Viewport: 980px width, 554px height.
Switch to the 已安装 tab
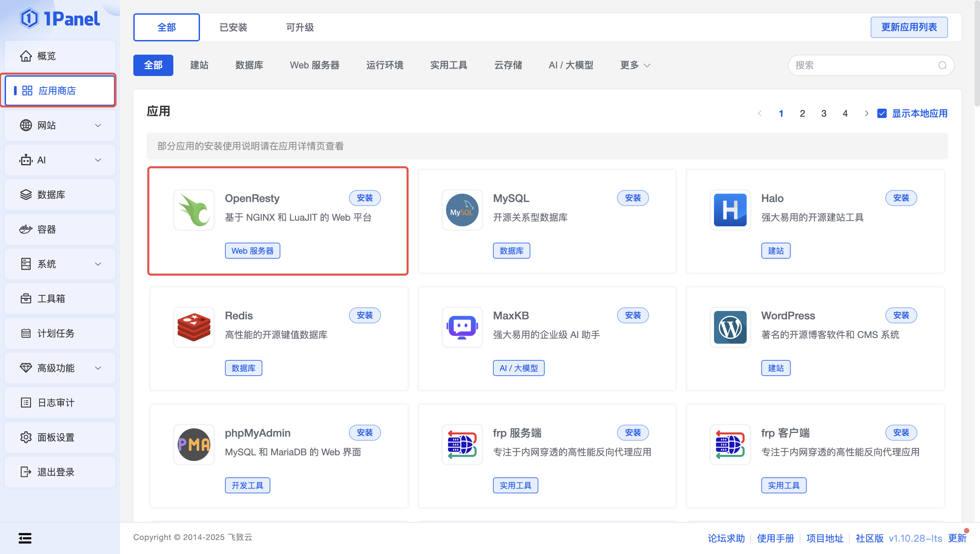tap(233, 27)
